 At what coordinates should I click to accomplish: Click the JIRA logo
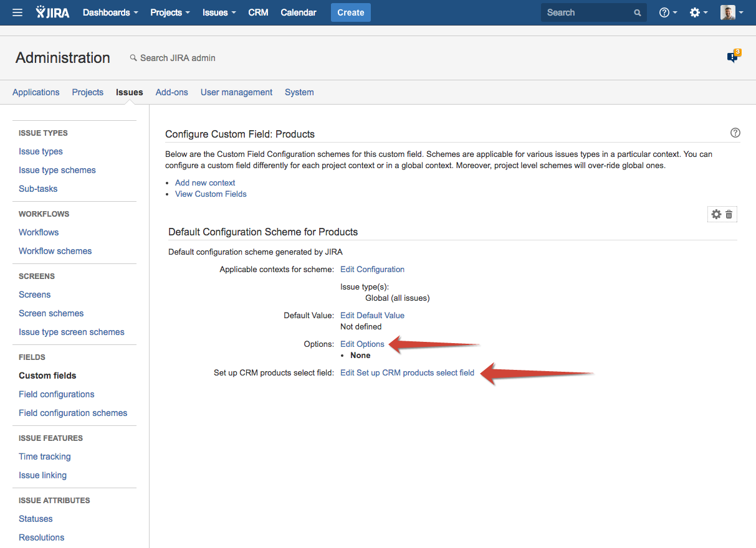tap(52, 12)
